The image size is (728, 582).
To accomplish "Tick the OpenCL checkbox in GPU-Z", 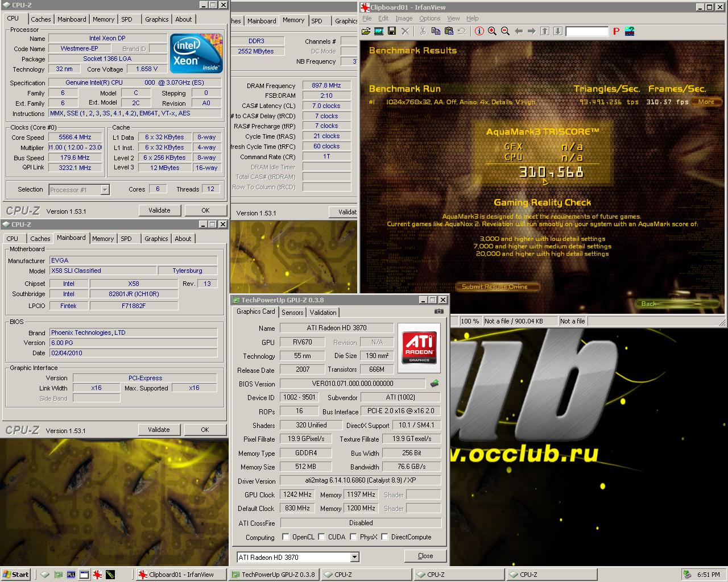I will pos(286,537).
